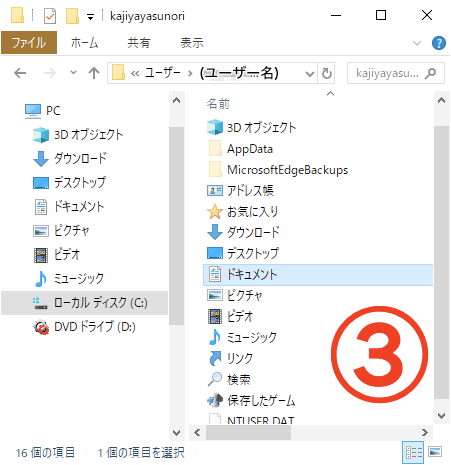Select the ダウンロード folder in file list
This screenshot has height=465, width=451.
click(243, 233)
